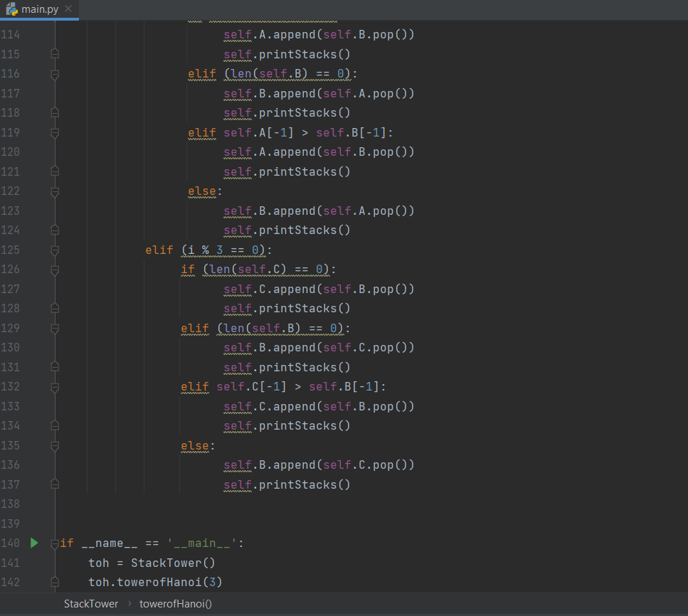Collapse the else block fold marker at line 135
This screenshot has width=688, height=616.
click(55, 445)
